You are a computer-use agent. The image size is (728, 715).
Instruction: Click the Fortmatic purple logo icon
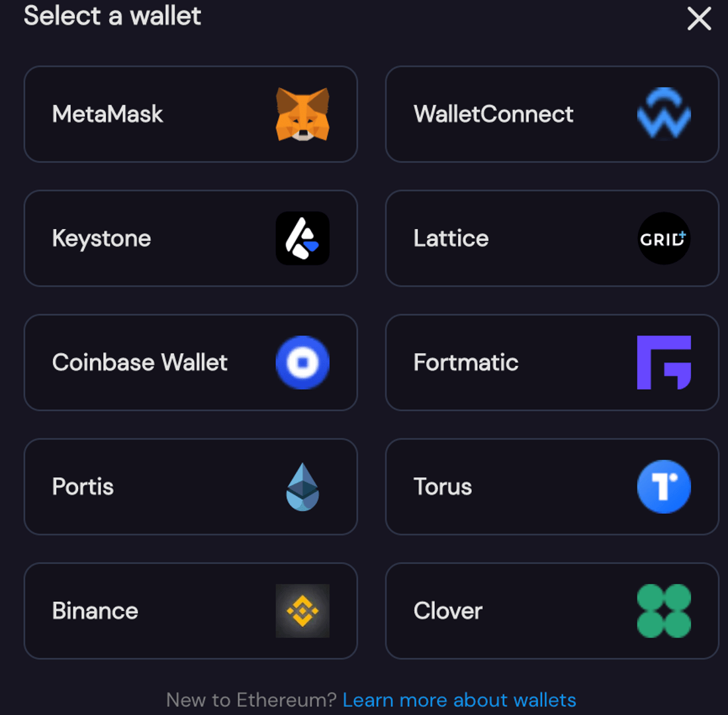[x=664, y=363]
